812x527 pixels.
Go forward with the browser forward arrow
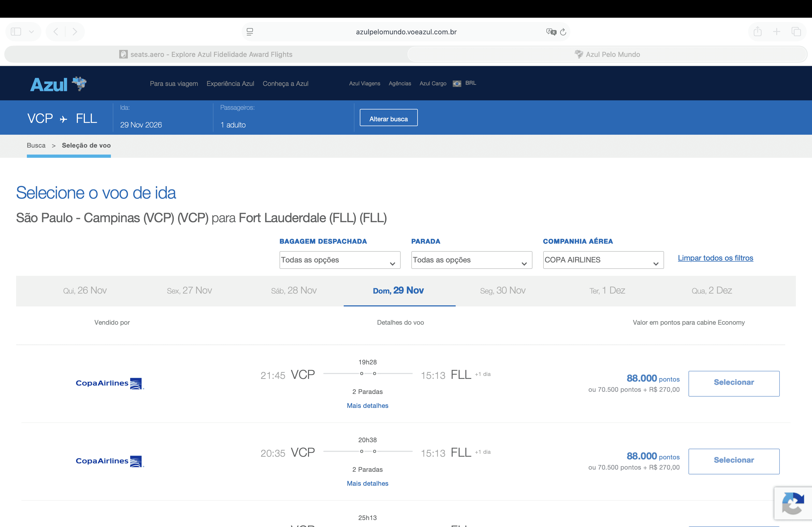(x=75, y=32)
